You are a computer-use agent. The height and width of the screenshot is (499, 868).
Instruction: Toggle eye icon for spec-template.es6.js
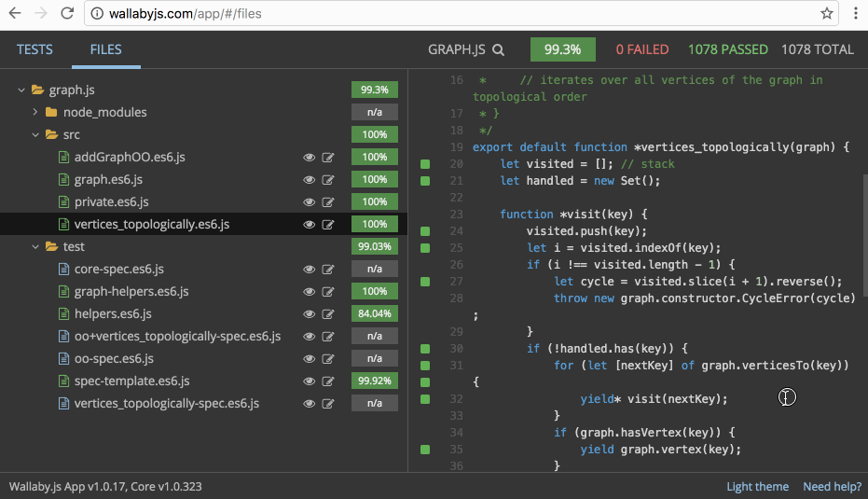pyautogui.click(x=309, y=381)
